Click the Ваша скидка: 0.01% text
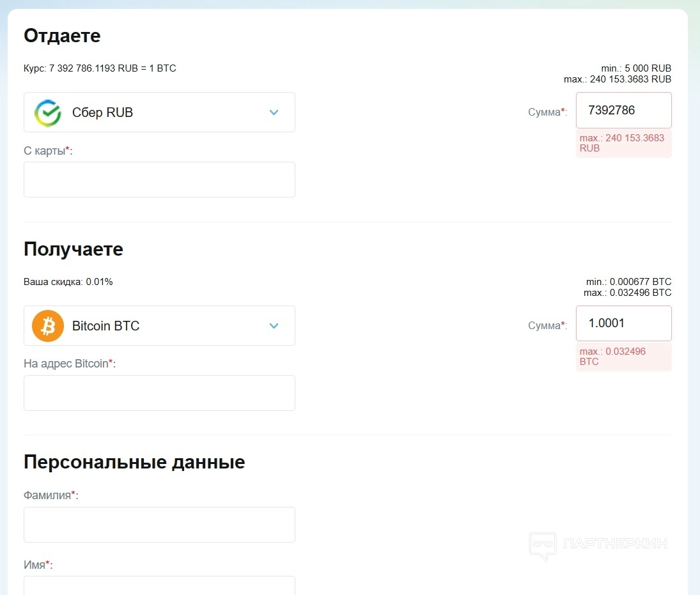Screen dimensions: 700x595 coord(68,282)
